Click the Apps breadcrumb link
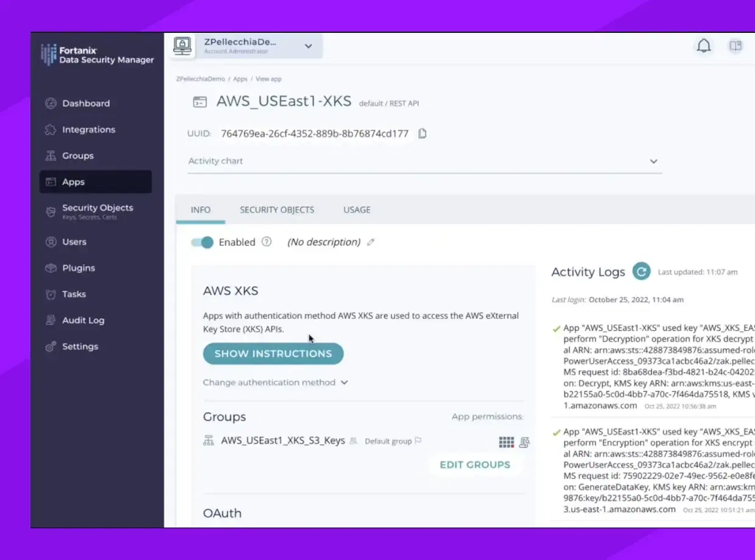This screenshot has height=560, width=755. coord(241,79)
